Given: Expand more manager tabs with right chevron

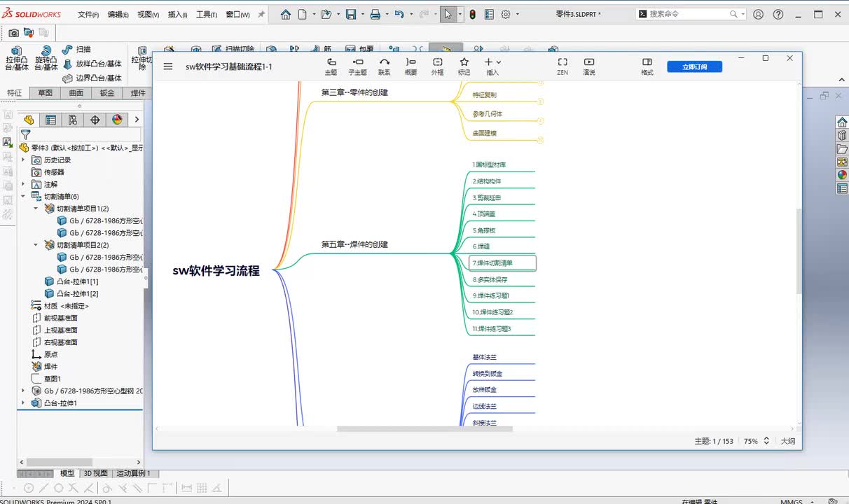Looking at the screenshot, I should 137,120.
